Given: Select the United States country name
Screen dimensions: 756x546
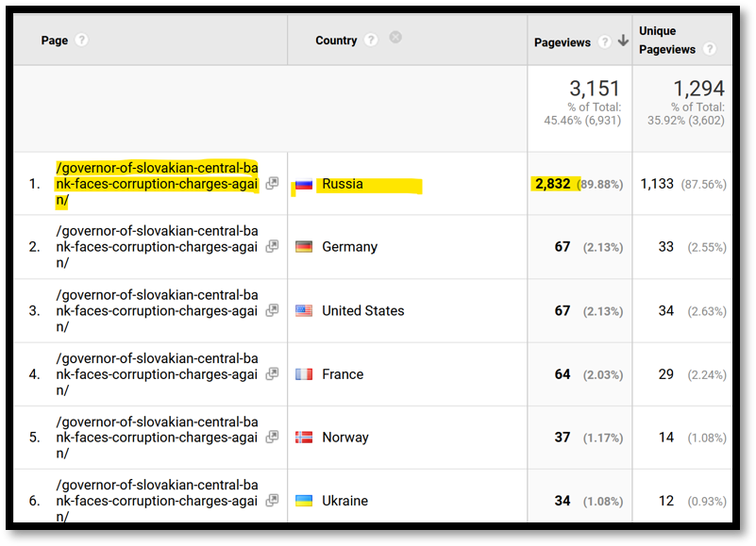Looking at the screenshot, I should click(x=363, y=311).
